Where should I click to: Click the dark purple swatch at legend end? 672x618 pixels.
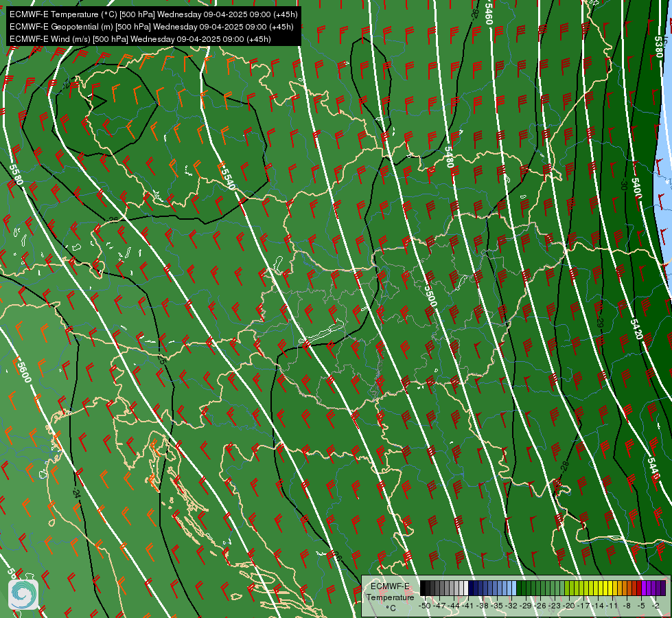(663, 588)
